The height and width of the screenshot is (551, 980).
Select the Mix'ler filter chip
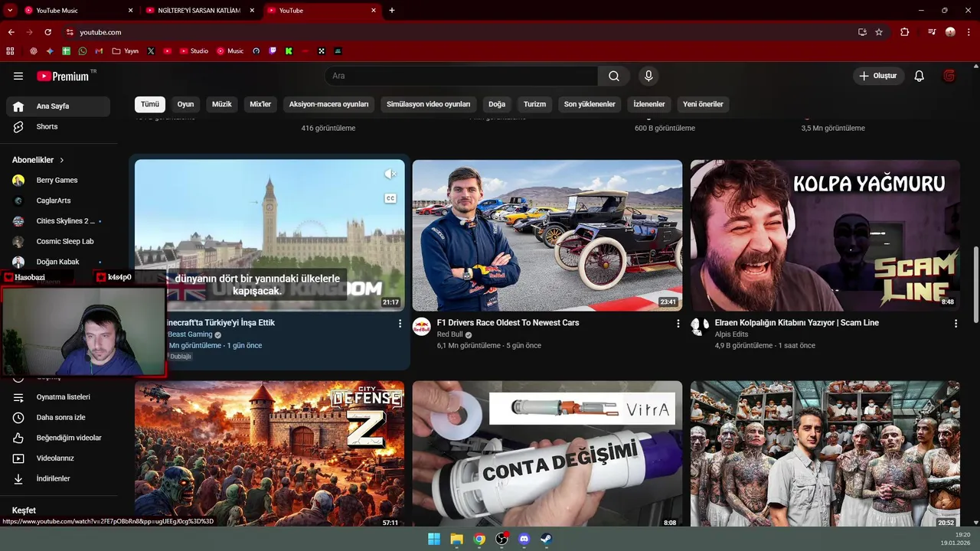click(x=260, y=104)
